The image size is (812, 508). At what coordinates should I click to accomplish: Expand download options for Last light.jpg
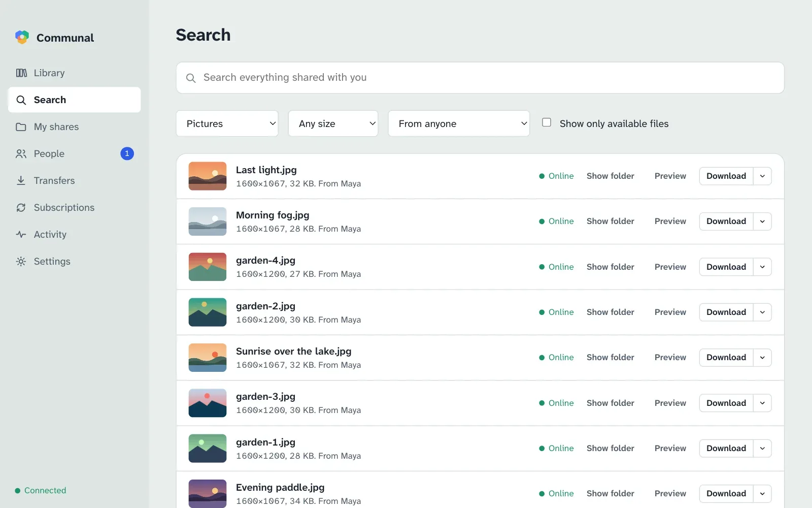coord(762,176)
